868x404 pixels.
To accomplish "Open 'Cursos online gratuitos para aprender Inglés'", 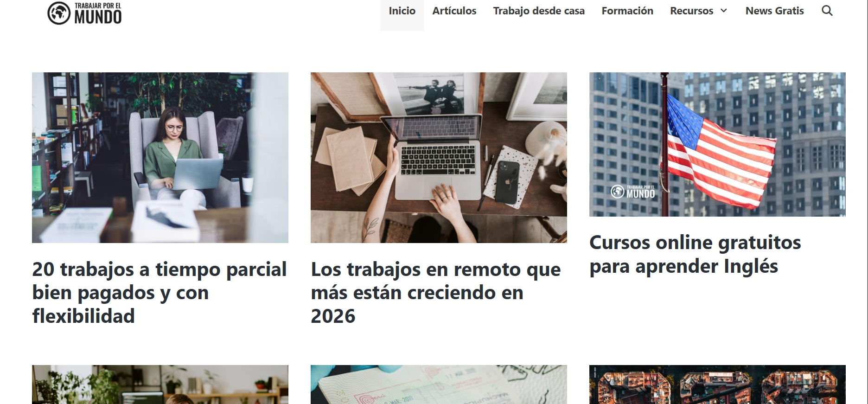I will (695, 254).
